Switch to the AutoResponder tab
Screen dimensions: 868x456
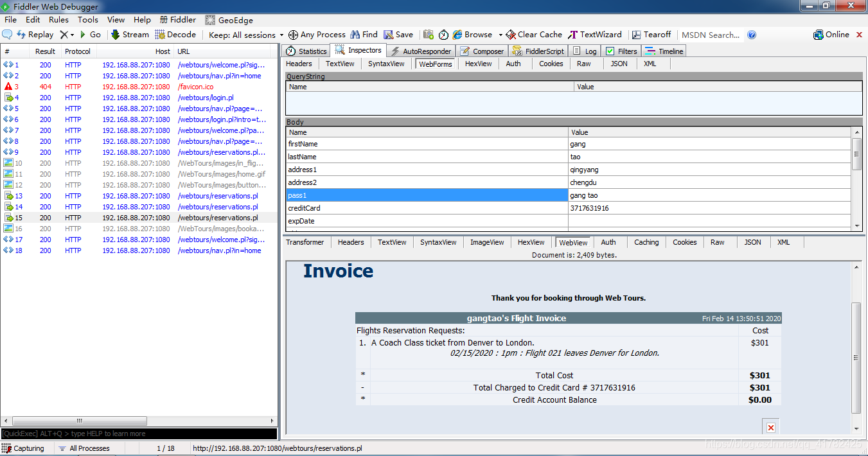click(420, 51)
